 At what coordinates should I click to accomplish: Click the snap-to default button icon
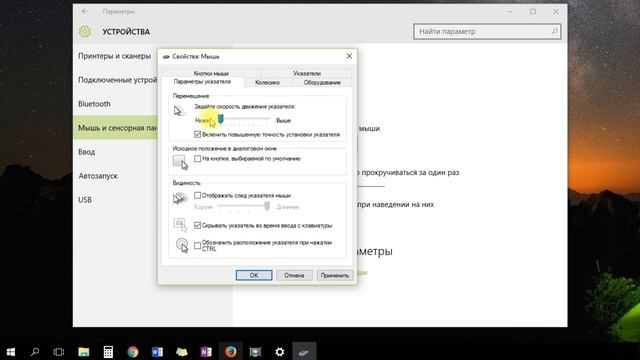tap(180, 162)
